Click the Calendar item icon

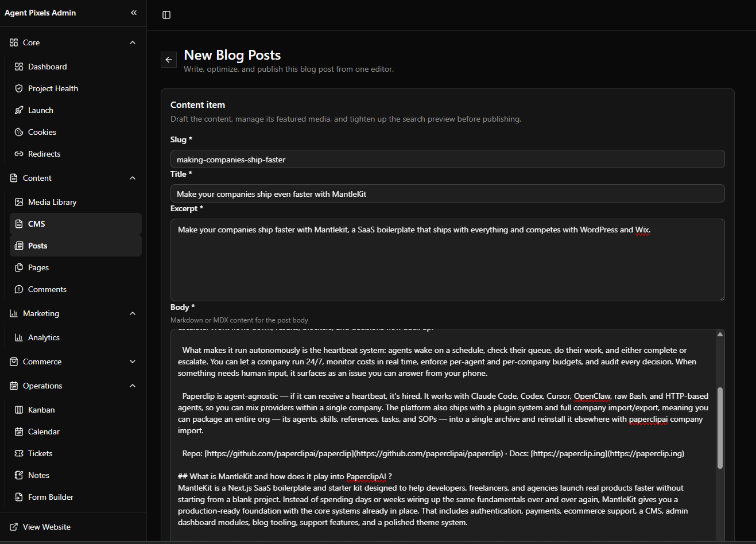click(19, 432)
